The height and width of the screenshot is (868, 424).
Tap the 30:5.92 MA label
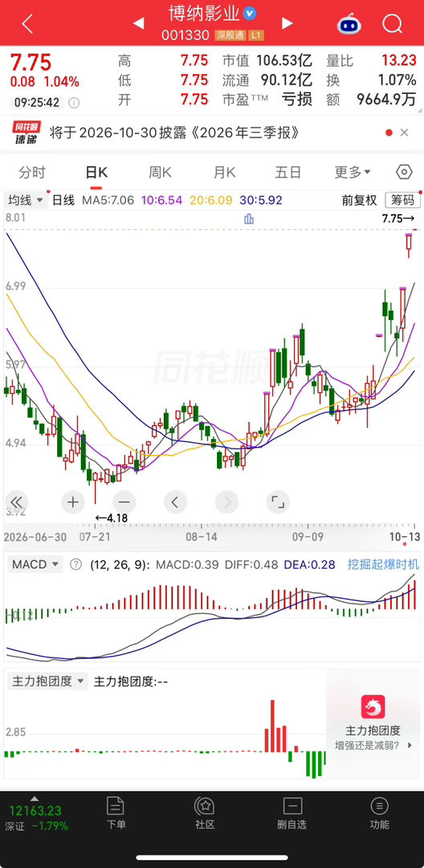click(x=261, y=200)
